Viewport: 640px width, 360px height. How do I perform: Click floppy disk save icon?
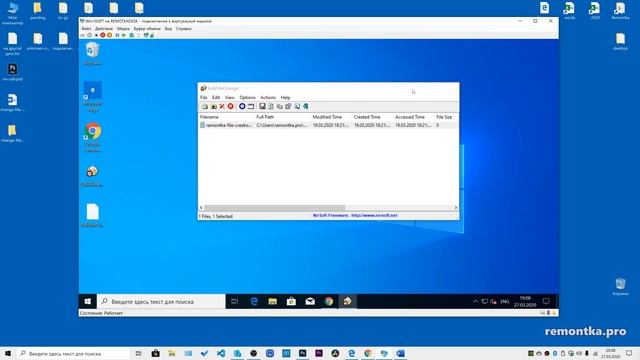(x=262, y=107)
